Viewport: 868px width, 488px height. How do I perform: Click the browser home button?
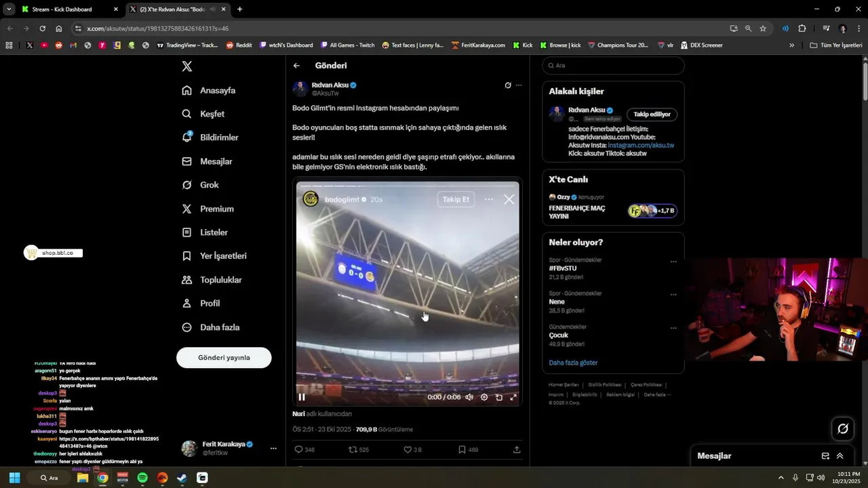(x=59, y=28)
